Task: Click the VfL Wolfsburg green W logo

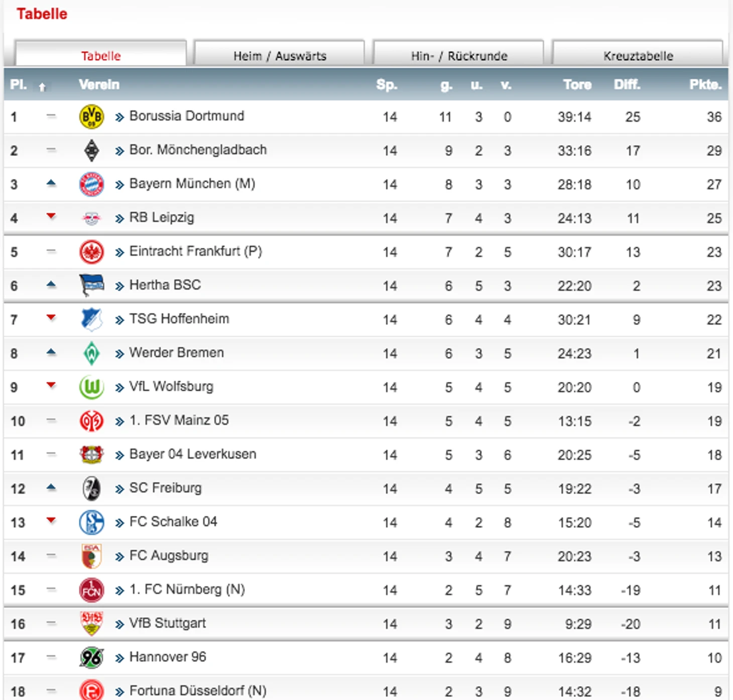Action: pyautogui.click(x=91, y=387)
